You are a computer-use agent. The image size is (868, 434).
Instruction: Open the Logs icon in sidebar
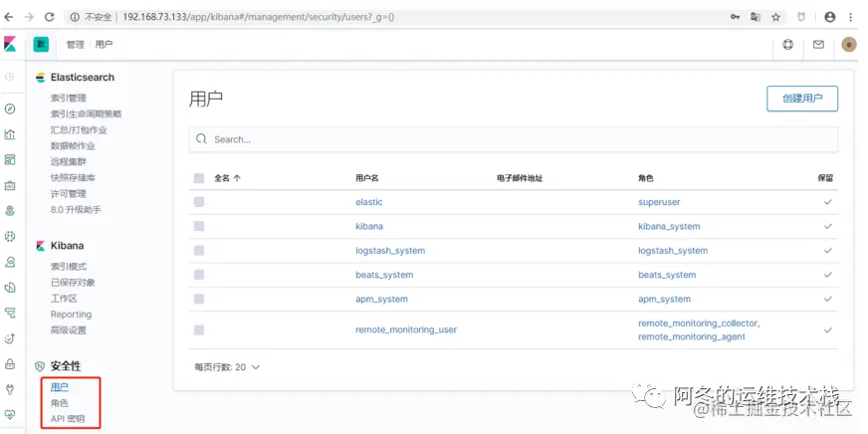(x=9, y=288)
